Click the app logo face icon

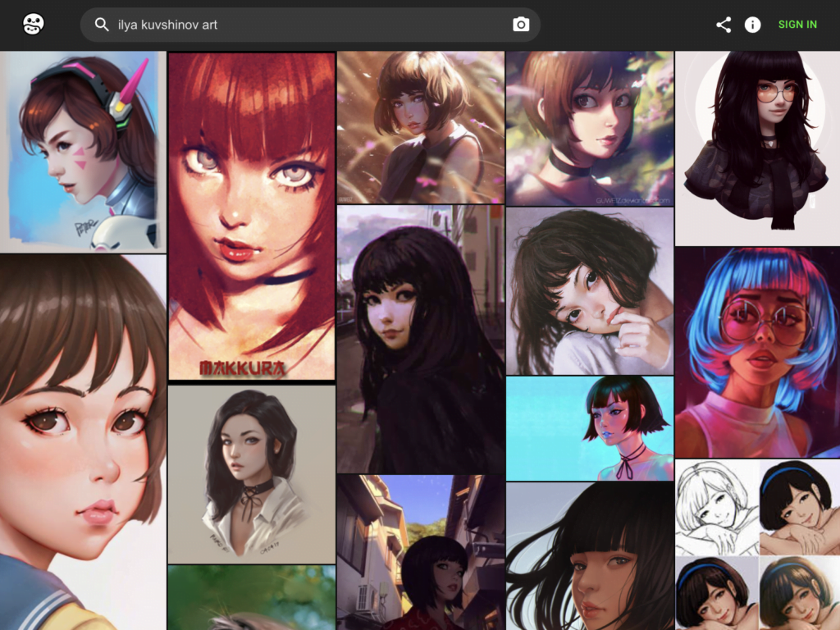[x=34, y=25]
